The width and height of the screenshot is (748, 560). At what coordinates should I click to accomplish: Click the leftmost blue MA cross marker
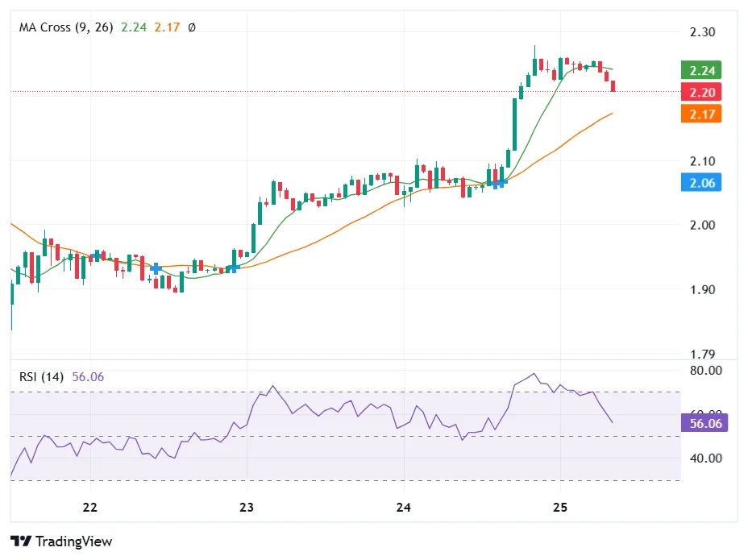pos(98,255)
